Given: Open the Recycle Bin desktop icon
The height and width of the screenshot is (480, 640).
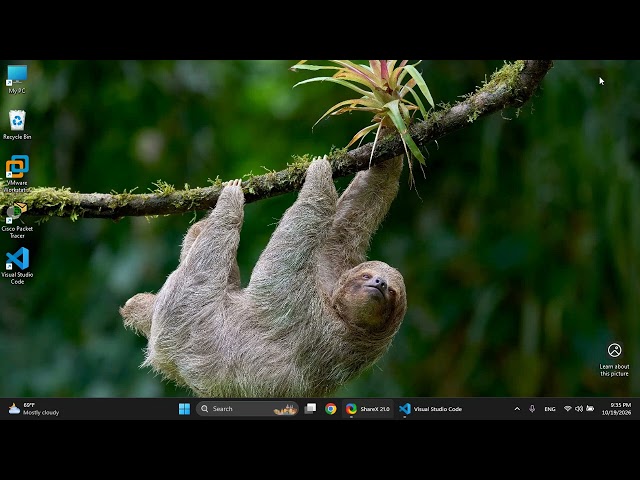Looking at the screenshot, I should tap(17, 125).
